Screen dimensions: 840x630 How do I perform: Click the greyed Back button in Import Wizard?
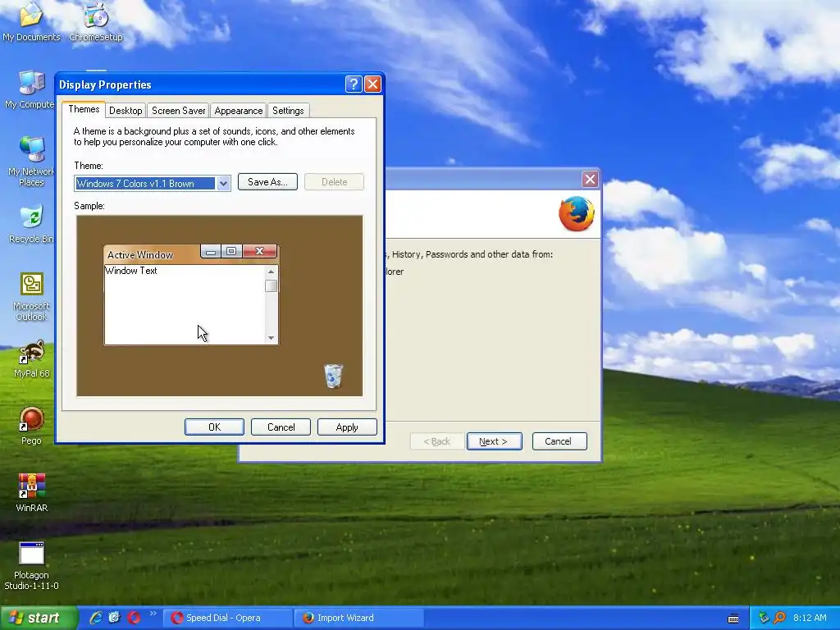click(436, 441)
